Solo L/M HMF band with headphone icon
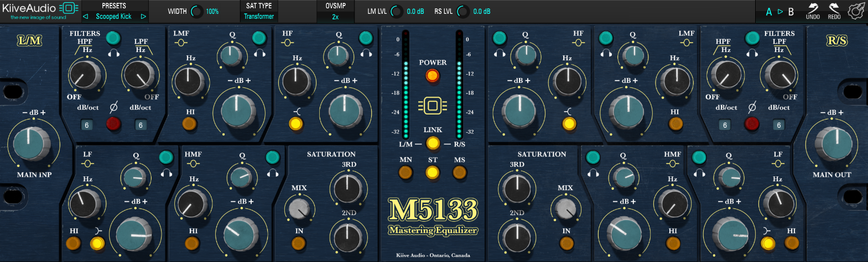The image size is (868, 262). coord(272,172)
